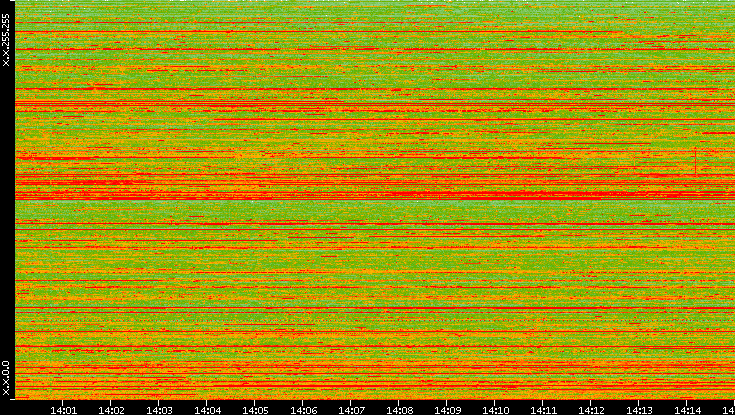Click the x.x.0.0 address axis label
The image size is (735, 415).
point(6,378)
